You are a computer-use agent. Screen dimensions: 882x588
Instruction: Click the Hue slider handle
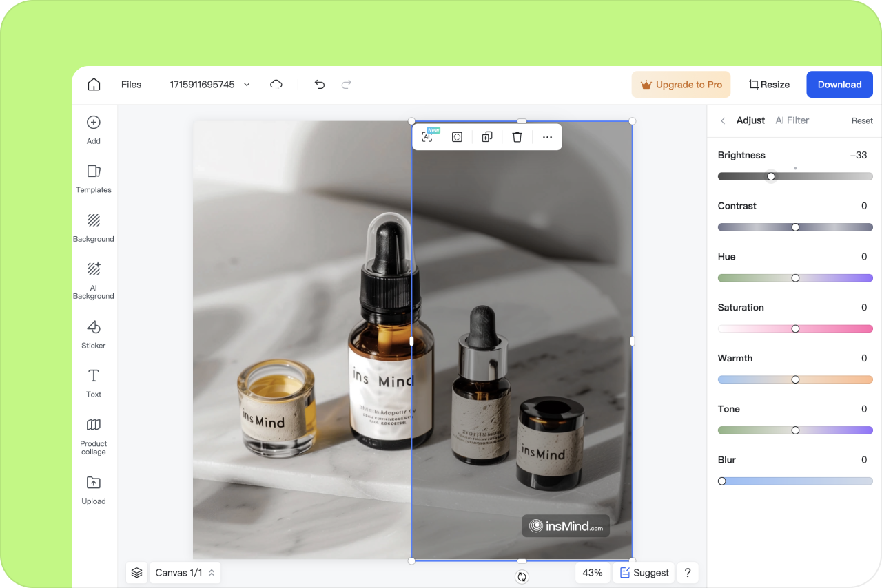point(795,278)
